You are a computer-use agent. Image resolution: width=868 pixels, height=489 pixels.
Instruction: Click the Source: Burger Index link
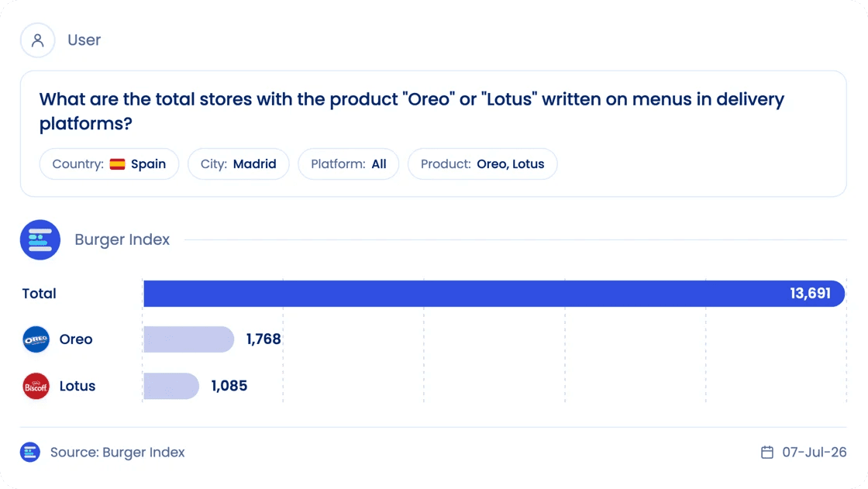pos(117,453)
